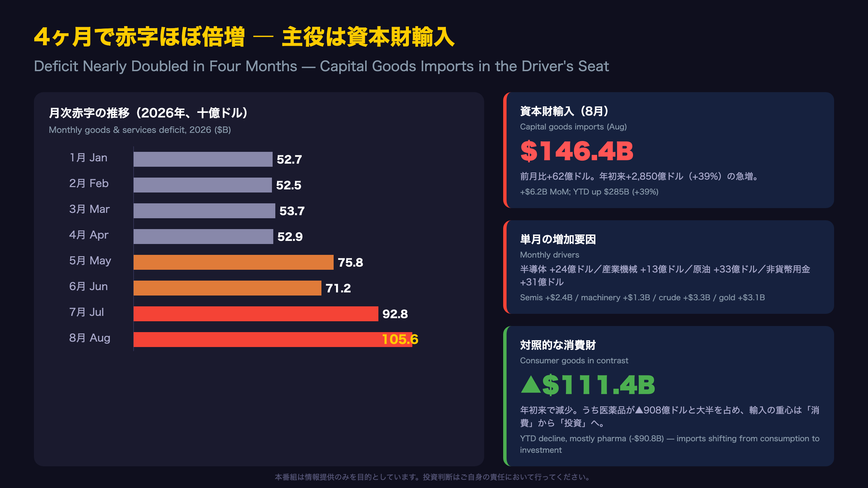This screenshot has height=488, width=868.
Task: Click the red August bar
Action: coord(273,340)
